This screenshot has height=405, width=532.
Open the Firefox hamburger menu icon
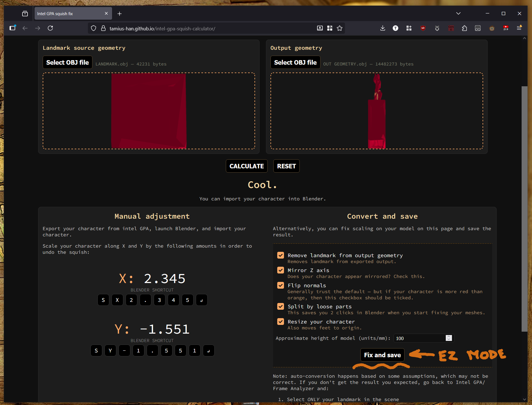coord(519,28)
